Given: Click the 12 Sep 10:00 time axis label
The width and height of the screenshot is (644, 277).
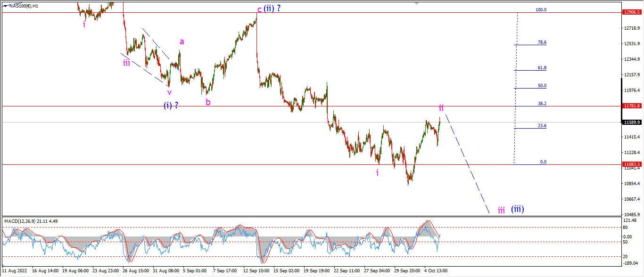Looking at the screenshot, I should click(x=256, y=271).
